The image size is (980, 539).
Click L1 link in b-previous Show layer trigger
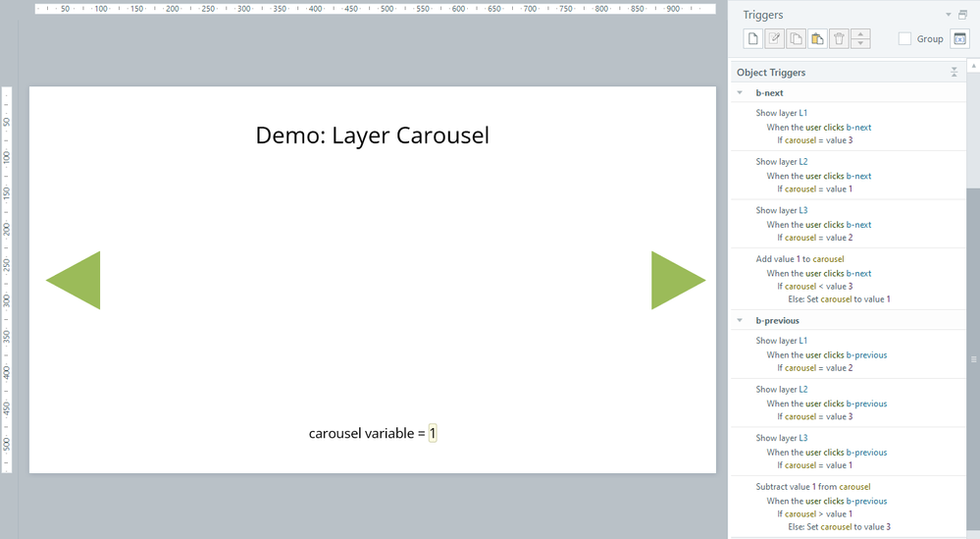tap(803, 341)
